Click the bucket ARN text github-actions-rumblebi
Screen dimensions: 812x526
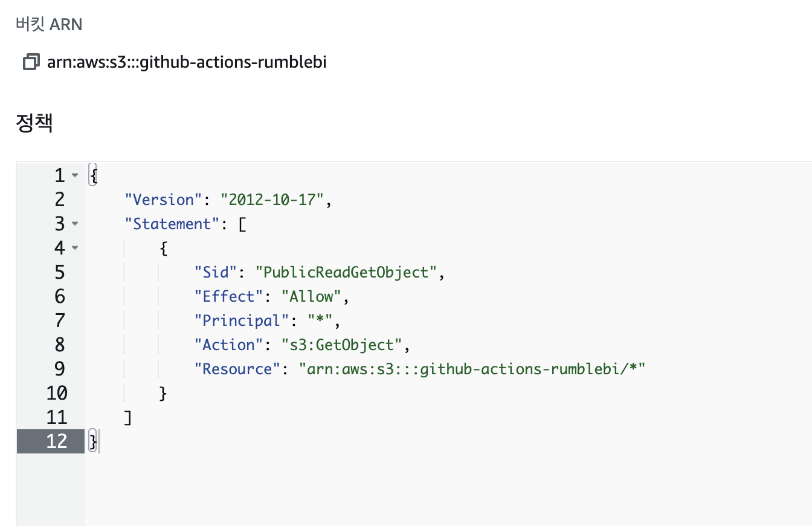(x=187, y=62)
